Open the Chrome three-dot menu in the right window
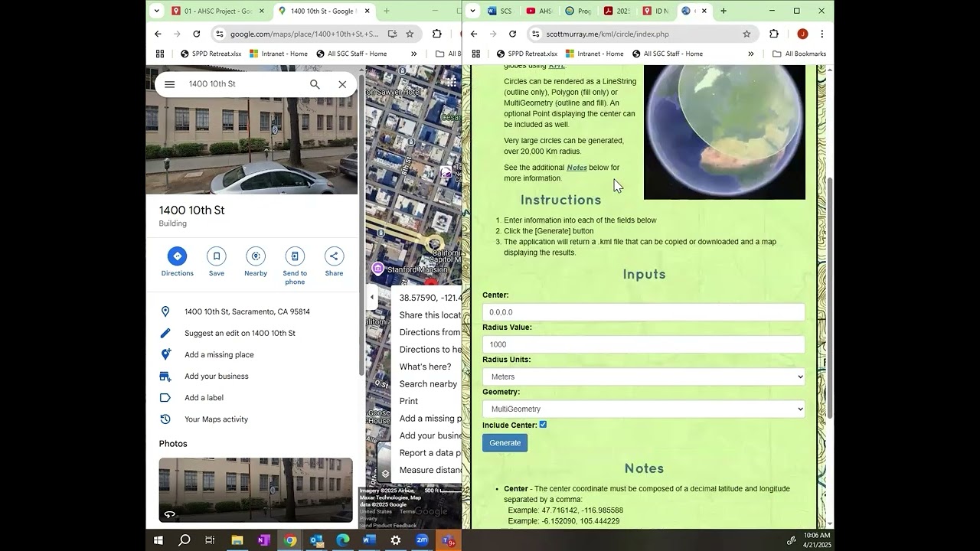980x551 pixels. [822, 34]
